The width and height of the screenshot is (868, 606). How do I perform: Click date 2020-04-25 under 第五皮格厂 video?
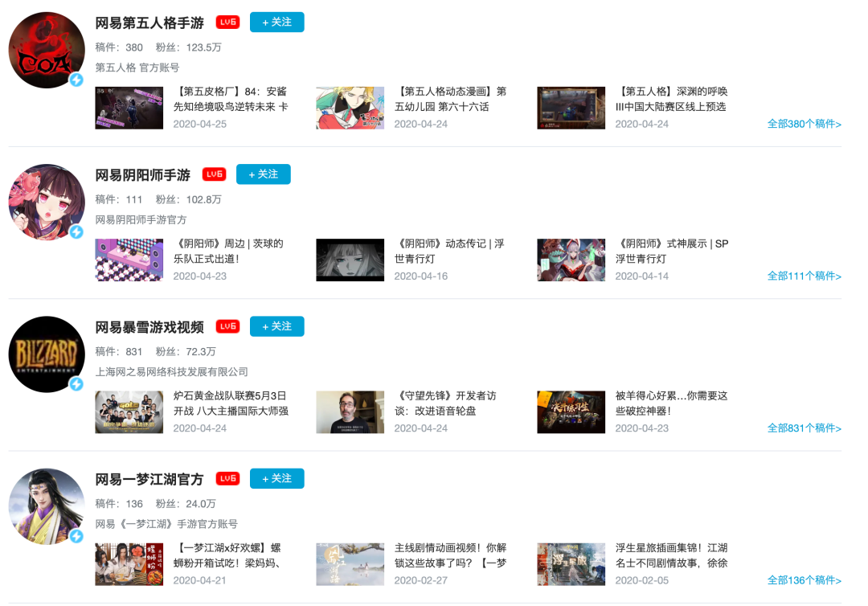[x=200, y=124]
